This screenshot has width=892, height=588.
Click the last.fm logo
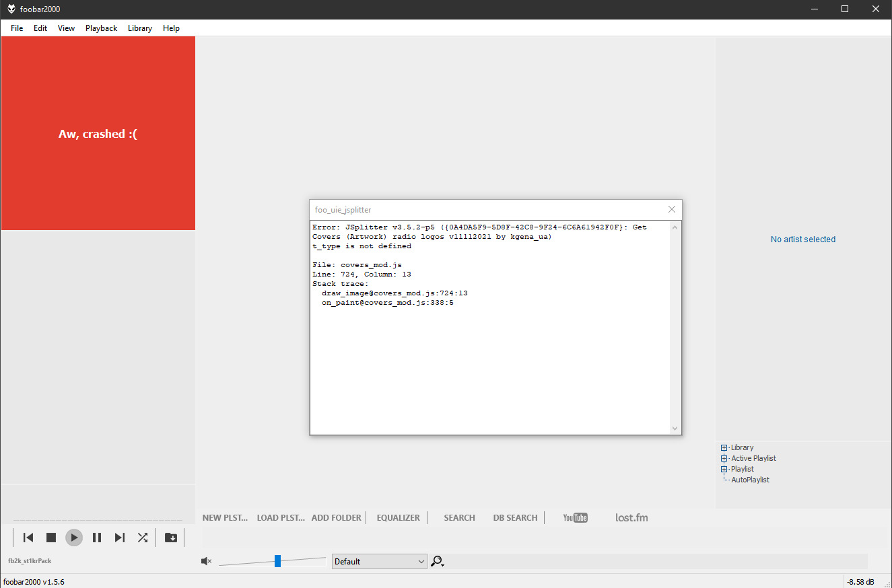pos(631,517)
